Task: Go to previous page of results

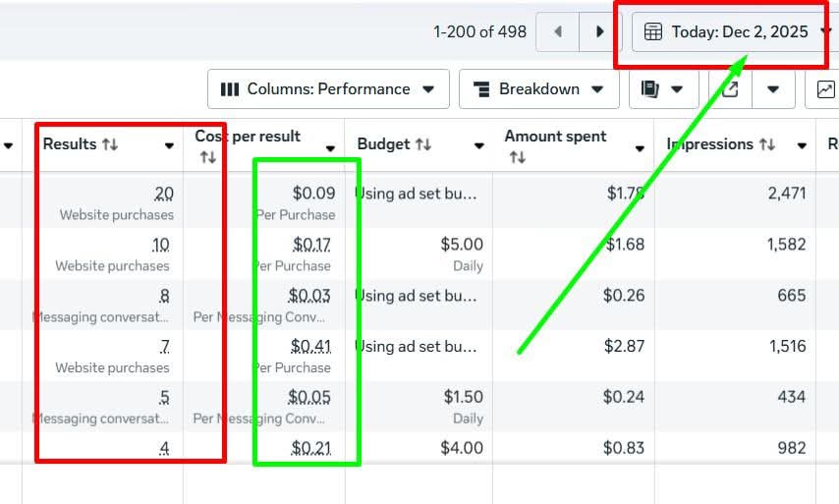Action: click(558, 31)
